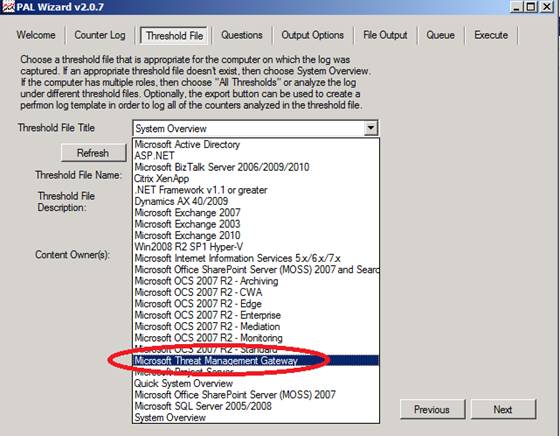Click the Next button
560x436 pixels.
point(503,409)
